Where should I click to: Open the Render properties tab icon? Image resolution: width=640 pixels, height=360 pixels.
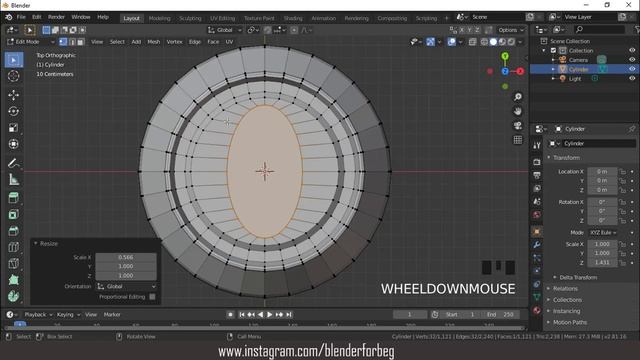point(537,162)
